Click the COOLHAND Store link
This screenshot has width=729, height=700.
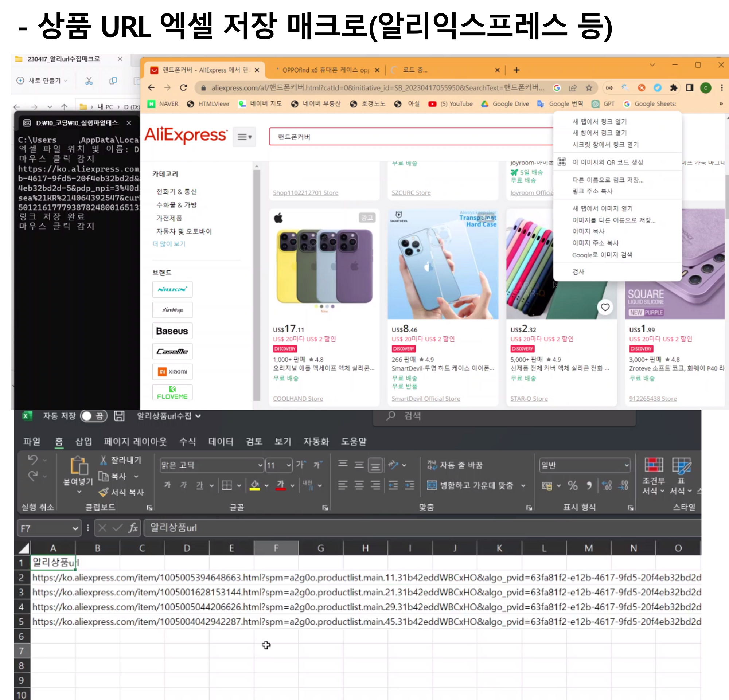click(x=297, y=399)
